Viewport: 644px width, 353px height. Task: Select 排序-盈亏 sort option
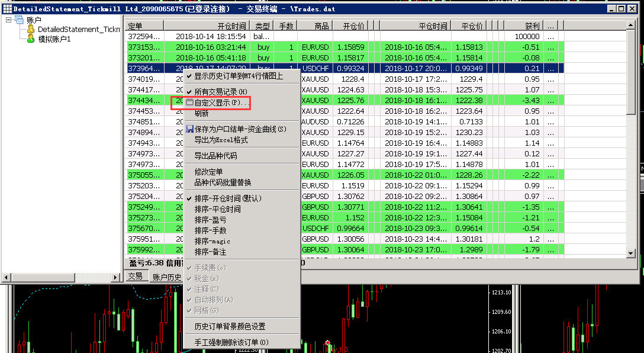[210, 220]
